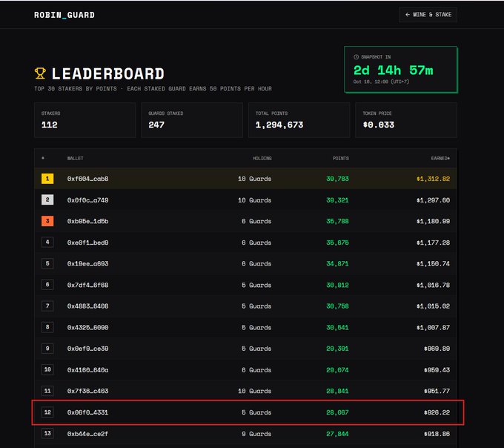
Task: Click the gold rank 1 badge
Action: coord(47,179)
